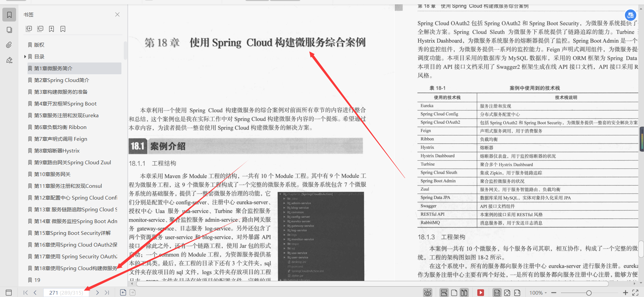Open bookmark 第16章使用Spring Cloud OAuth2
This screenshot has height=297, width=644.
tap(76, 245)
